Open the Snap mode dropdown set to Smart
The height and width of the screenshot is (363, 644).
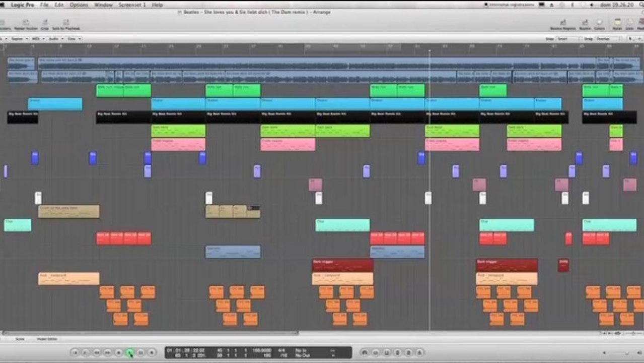[568, 38]
